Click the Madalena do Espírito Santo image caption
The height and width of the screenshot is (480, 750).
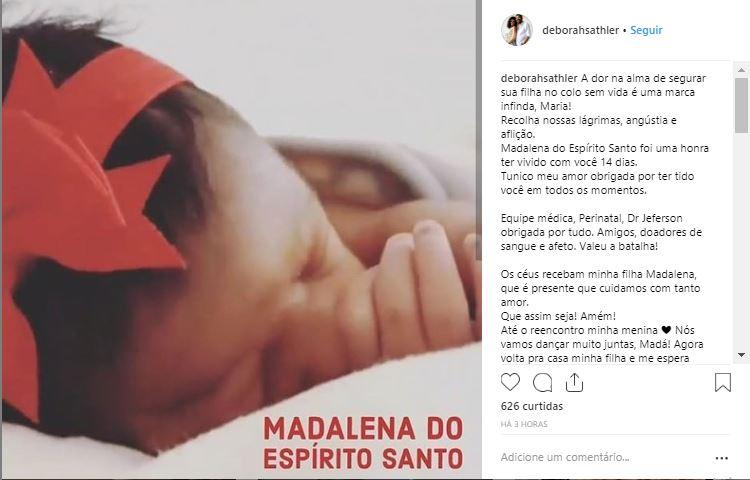tap(363, 443)
